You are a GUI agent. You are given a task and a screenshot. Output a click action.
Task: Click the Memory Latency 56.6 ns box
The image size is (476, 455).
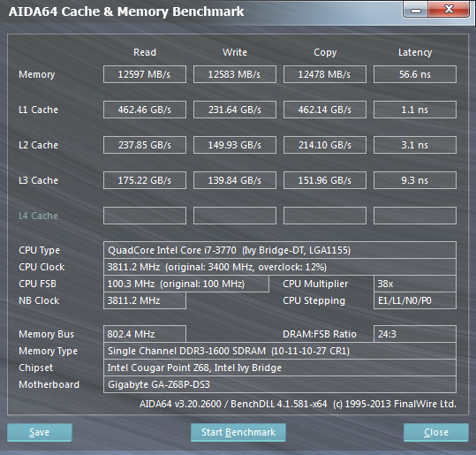click(415, 74)
